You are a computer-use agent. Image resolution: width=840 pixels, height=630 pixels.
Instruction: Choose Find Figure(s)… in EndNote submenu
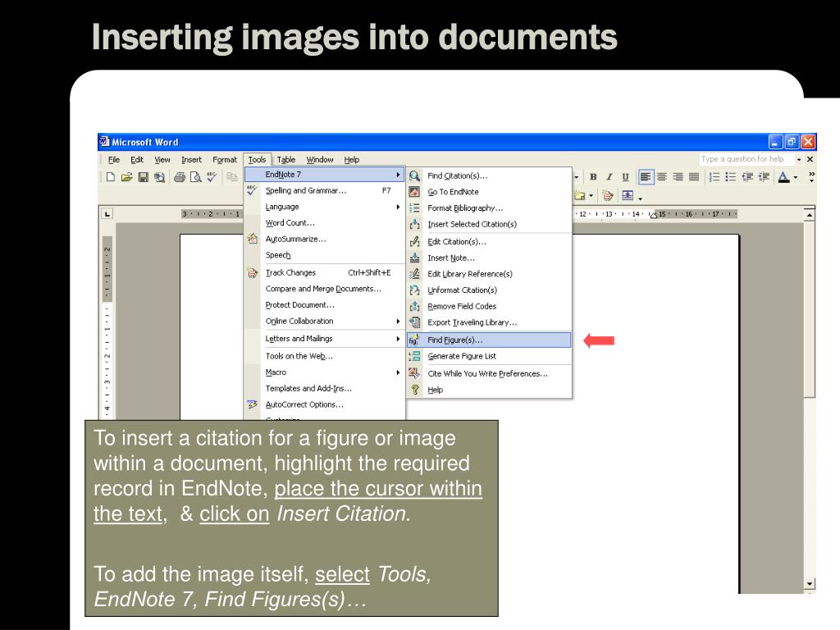[x=489, y=340]
